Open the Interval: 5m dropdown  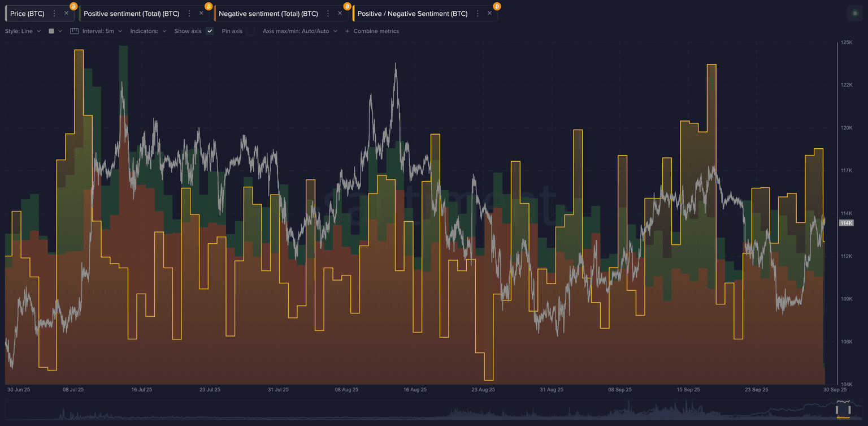[102, 31]
